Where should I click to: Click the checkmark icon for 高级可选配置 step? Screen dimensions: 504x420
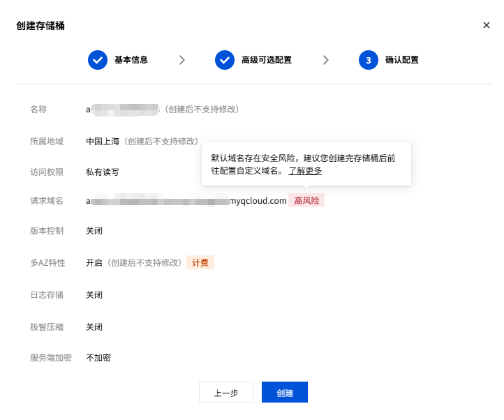click(225, 60)
